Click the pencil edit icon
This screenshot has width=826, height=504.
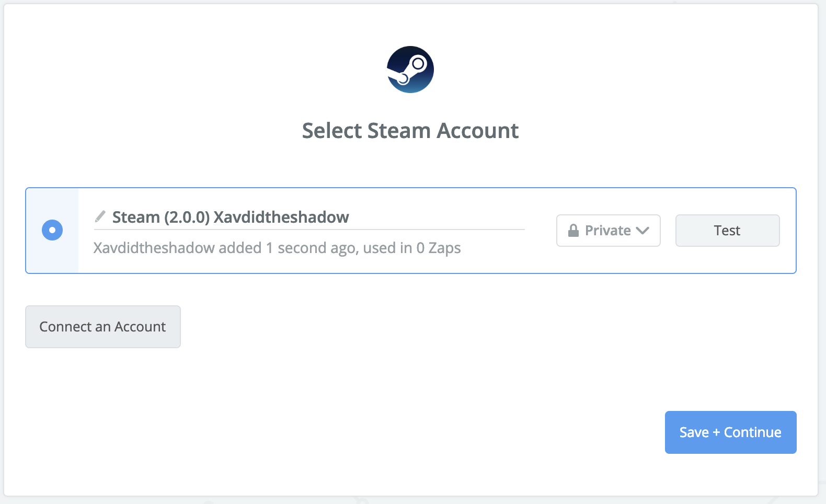tap(100, 216)
